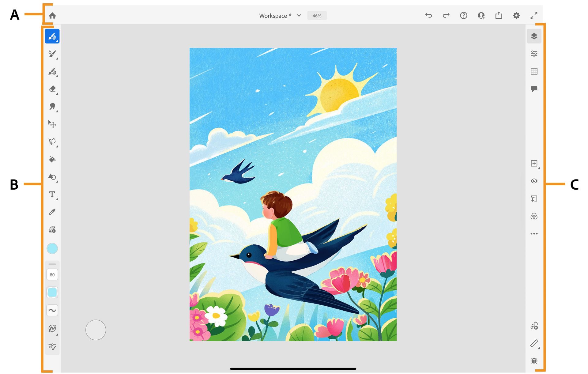The image size is (588, 374).
Task: Choose the Paint bucket fill tool
Action: click(x=52, y=159)
